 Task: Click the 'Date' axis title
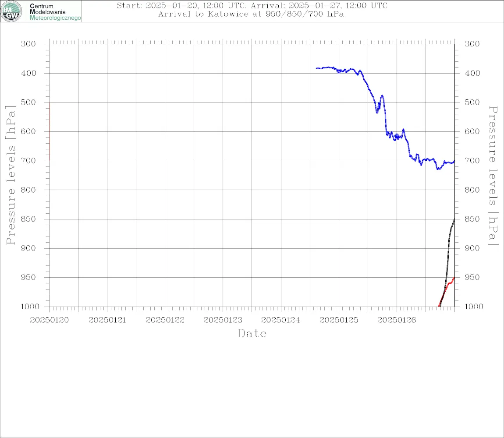pyautogui.click(x=252, y=333)
